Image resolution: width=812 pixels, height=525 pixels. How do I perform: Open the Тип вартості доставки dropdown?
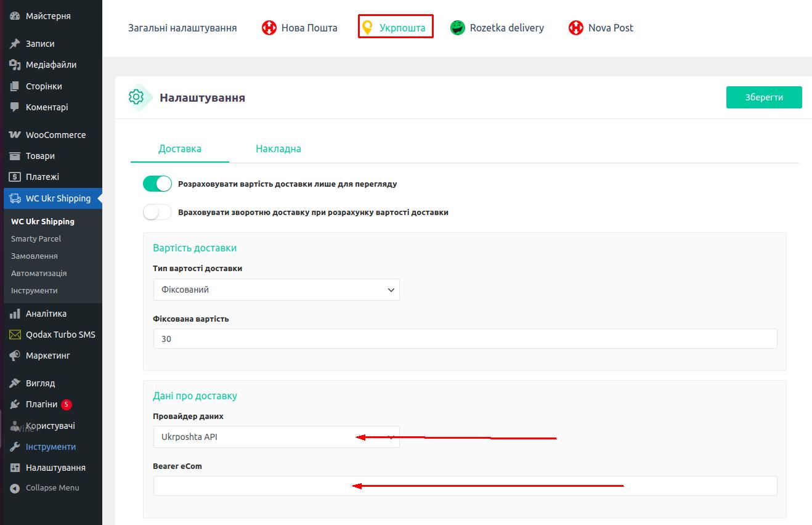277,290
